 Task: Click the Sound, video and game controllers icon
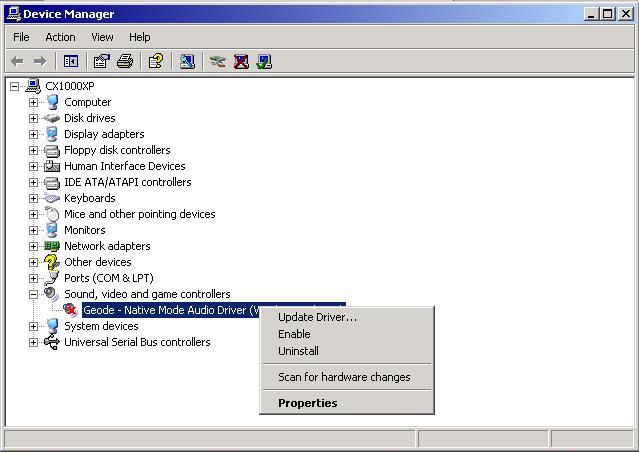[x=52, y=294]
